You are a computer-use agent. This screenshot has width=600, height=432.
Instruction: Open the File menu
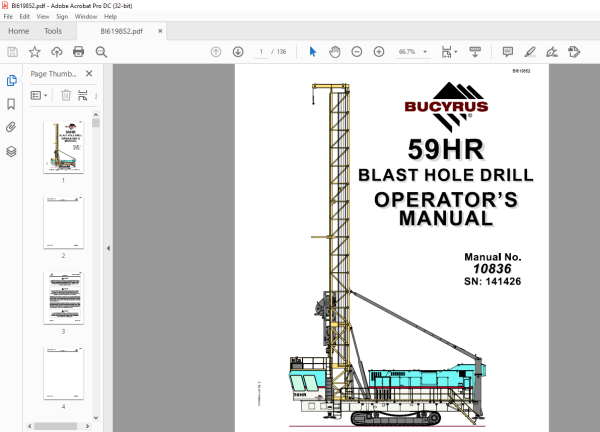coord(8,16)
